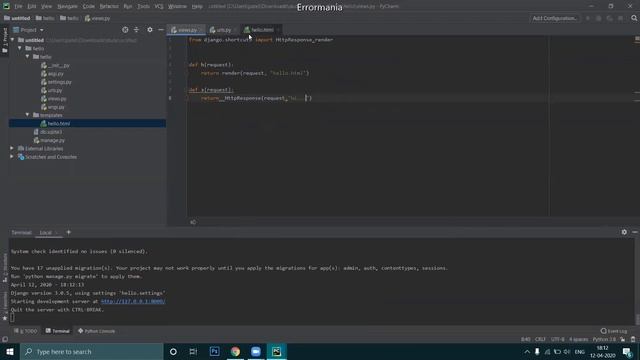Add a new terminal session with plus
640x360 pixels.
(x=69, y=232)
